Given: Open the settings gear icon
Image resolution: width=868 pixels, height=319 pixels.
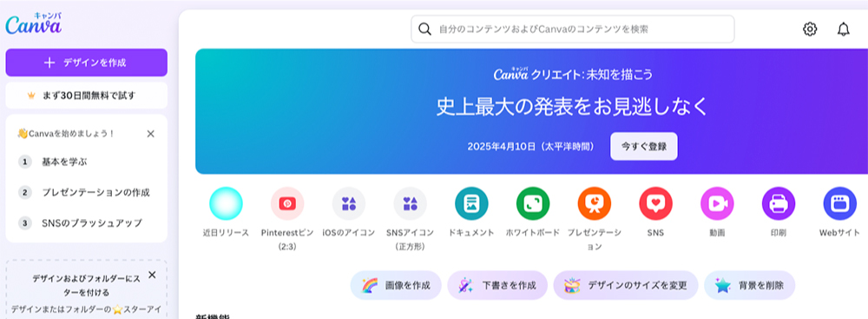Looking at the screenshot, I should tap(810, 29).
